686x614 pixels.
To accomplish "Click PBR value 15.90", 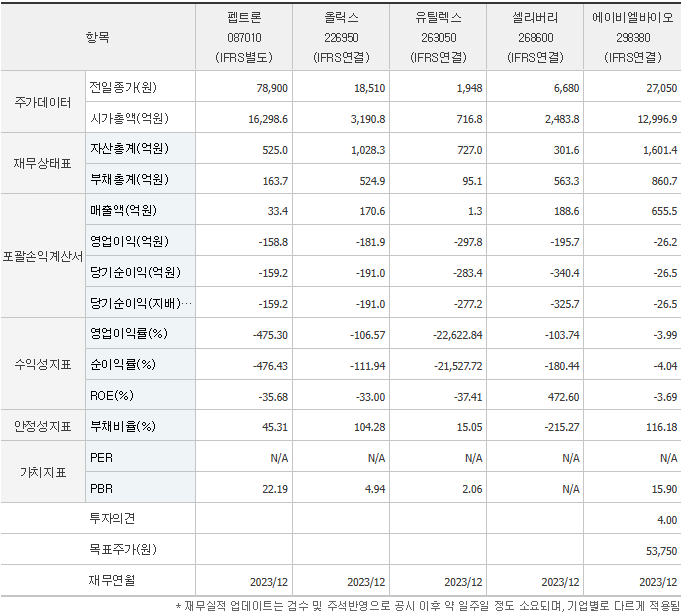I will [664, 489].
